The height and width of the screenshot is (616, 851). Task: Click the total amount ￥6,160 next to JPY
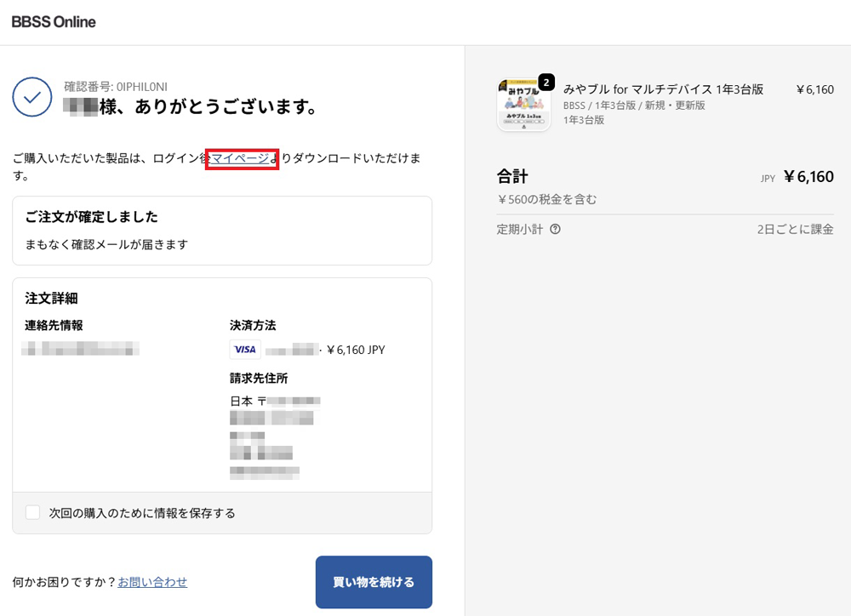808,177
